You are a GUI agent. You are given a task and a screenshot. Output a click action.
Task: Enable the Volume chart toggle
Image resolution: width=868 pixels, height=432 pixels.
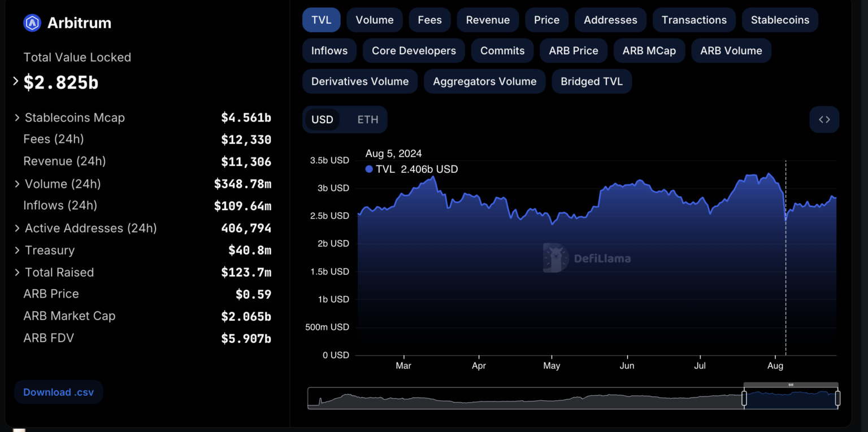click(375, 20)
